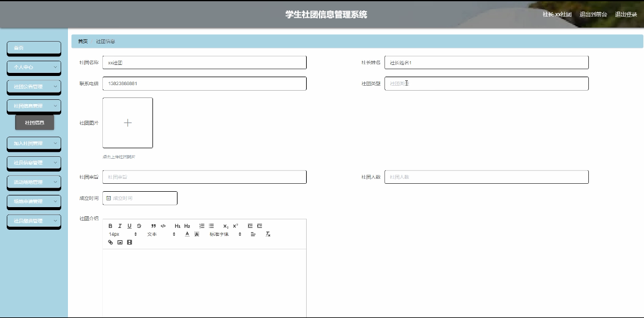Click 退出登录 in the header
644x318 pixels.
pos(626,14)
